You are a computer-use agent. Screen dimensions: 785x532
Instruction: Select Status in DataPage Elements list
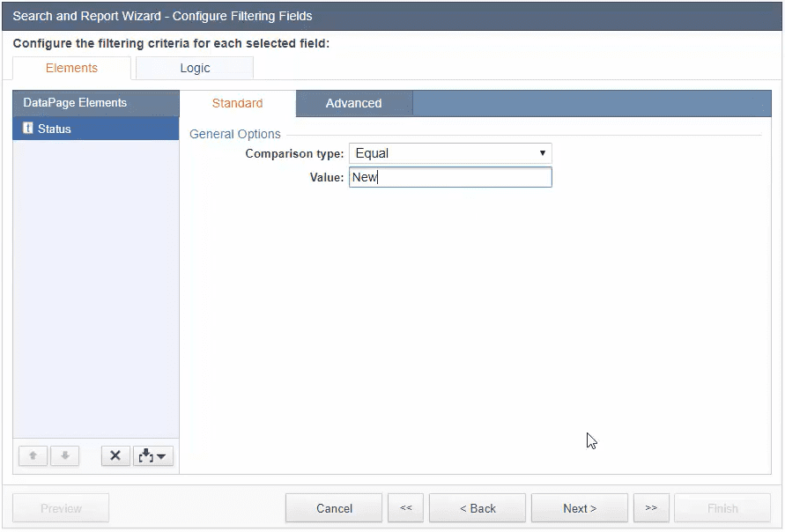[55, 129]
